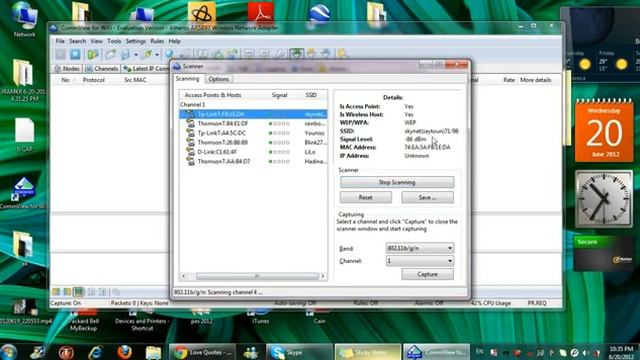
Task: Click the calendar gadget showing Wednesday 20
Action: tap(604, 131)
